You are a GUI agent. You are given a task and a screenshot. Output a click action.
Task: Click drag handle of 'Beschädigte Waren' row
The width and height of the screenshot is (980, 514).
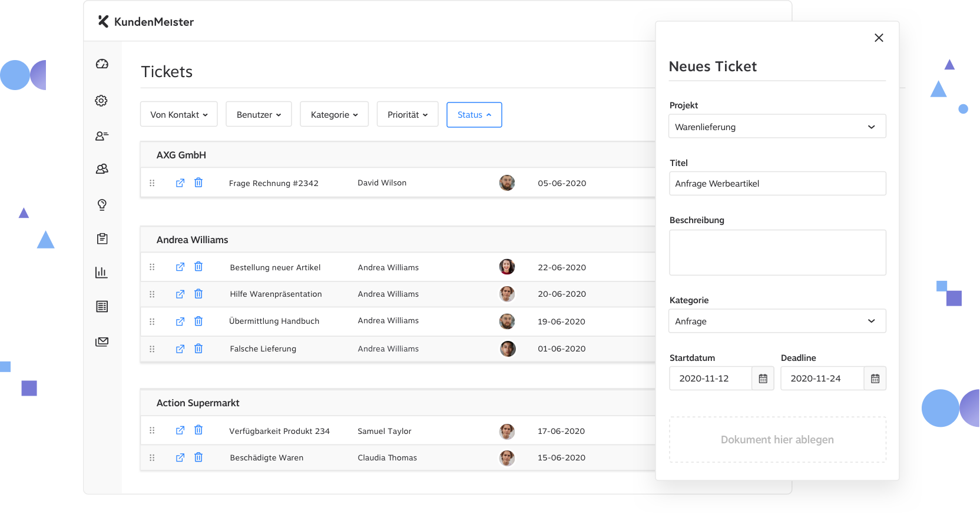pyautogui.click(x=152, y=457)
